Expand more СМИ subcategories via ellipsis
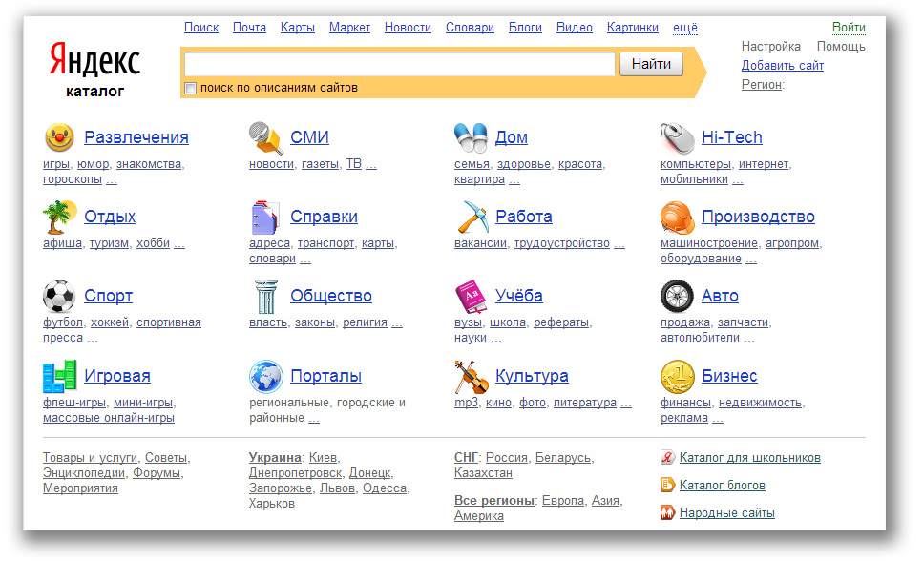Screen dimensions: 924x561 pyautogui.click(x=371, y=164)
